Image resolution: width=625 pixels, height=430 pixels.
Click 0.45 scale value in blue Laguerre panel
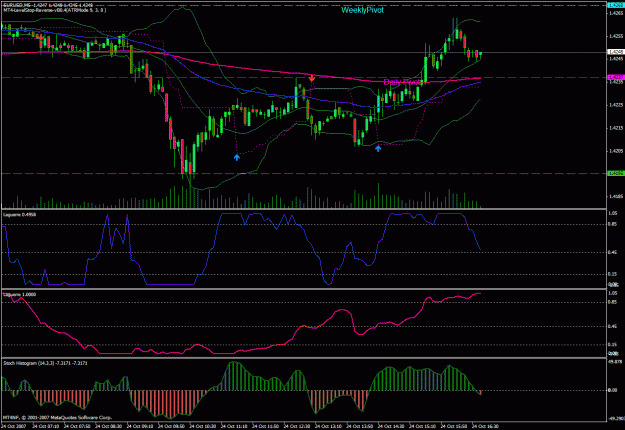(613, 252)
